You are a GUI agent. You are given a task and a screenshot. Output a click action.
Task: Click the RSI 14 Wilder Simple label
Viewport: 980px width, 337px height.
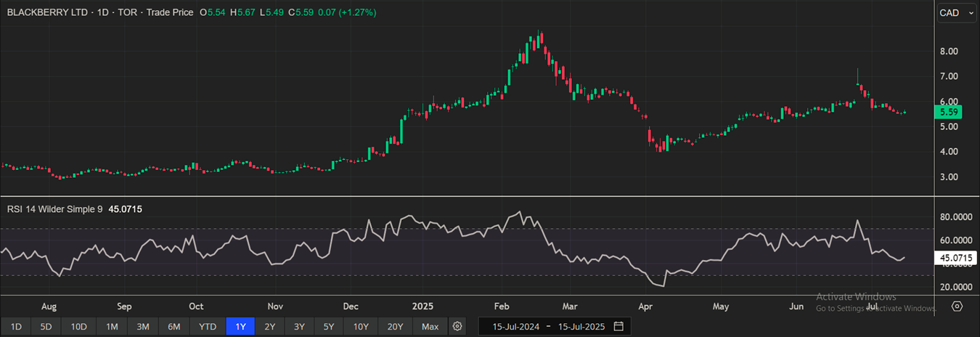pyautogui.click(x=54, y=209)
